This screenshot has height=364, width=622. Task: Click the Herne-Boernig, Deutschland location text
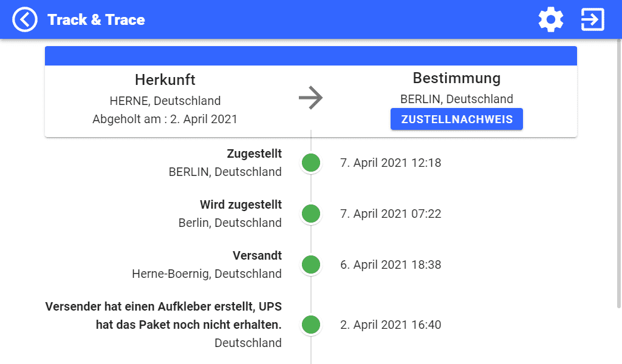(x=207, y=274)
